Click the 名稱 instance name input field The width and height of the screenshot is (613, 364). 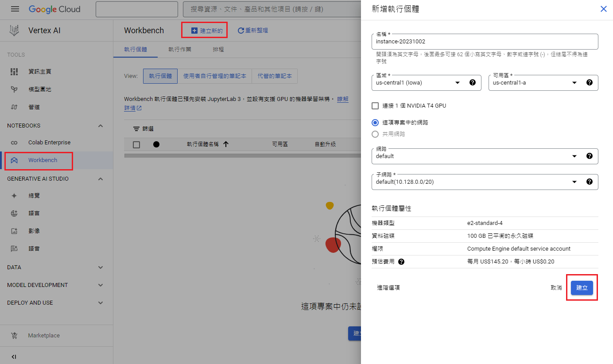point(485,42)
